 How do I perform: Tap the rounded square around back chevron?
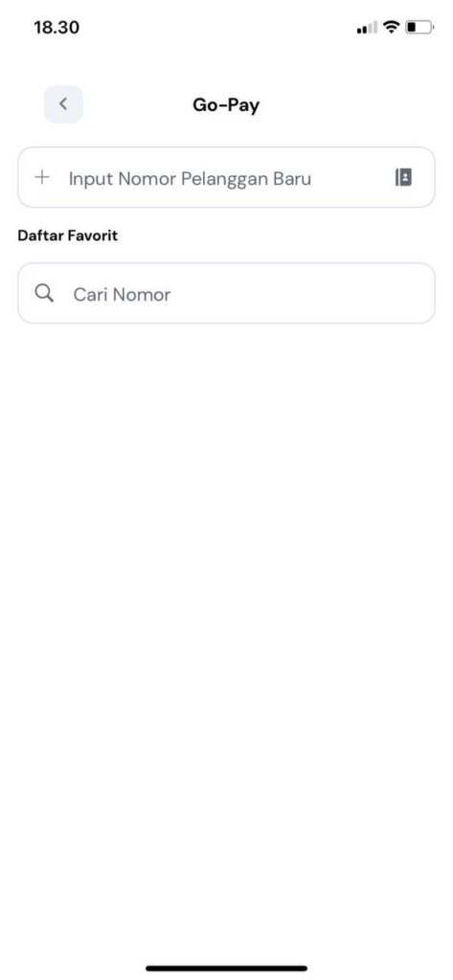(63, 103)
